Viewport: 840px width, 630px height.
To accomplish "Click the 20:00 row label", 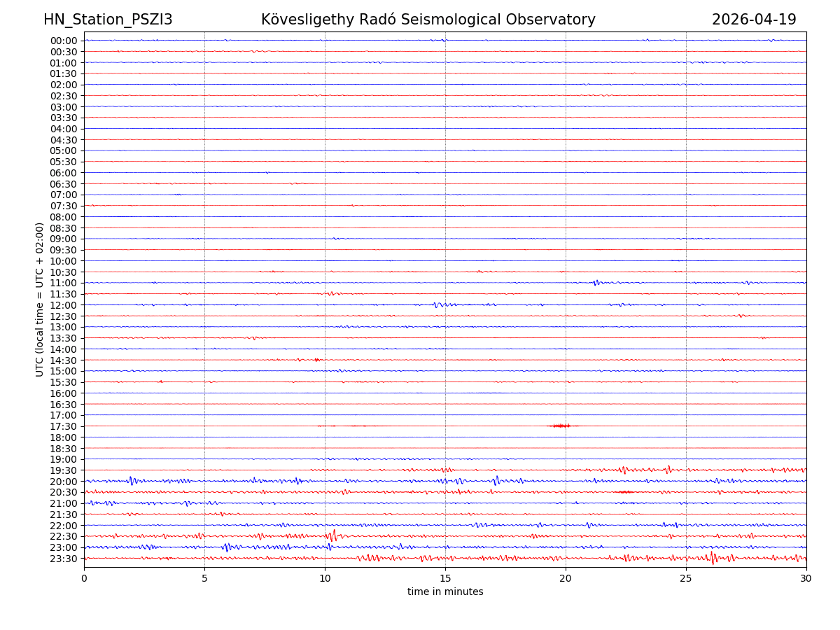I will pos(64,482).
